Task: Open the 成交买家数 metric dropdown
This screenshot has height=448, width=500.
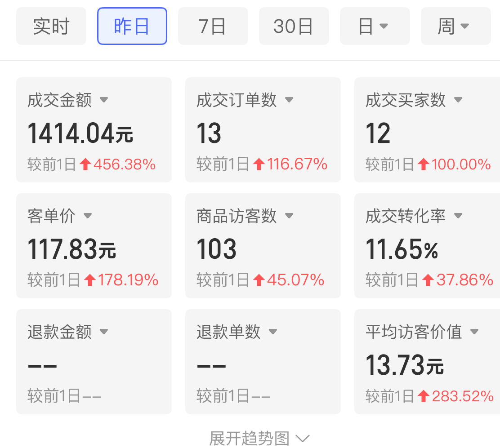Action: click(x=458, y=100)
